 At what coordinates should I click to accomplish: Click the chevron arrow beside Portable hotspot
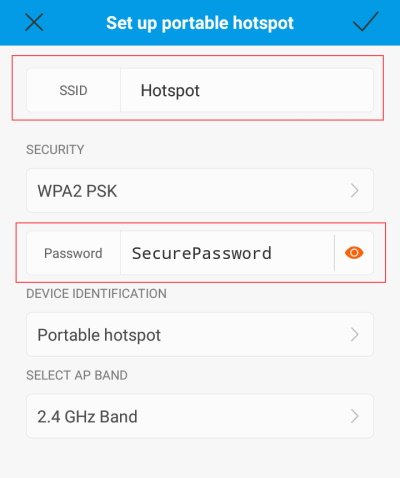point(355,334)
